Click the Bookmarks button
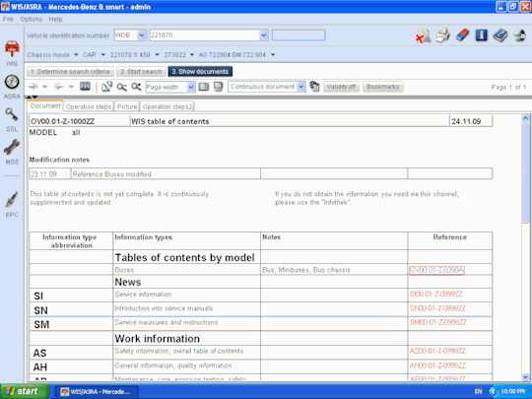This screenshot has width=532, height=399. coord(382,87)
